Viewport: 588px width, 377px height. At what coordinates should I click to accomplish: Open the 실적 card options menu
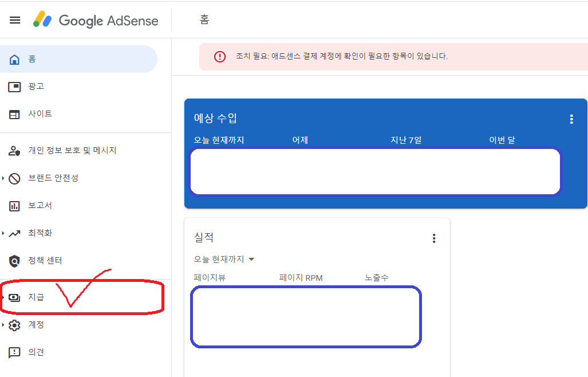click(x=433, y=238)
